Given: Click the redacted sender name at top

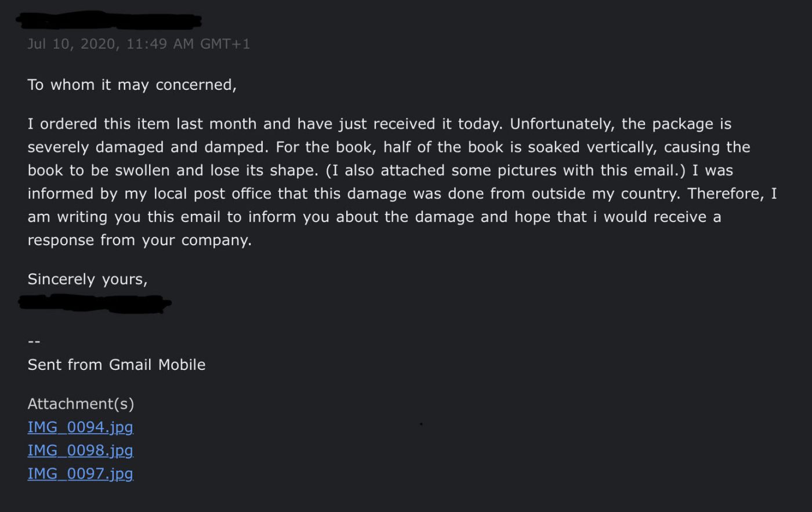Looking at the screenshot, I should tap(109, 21).
